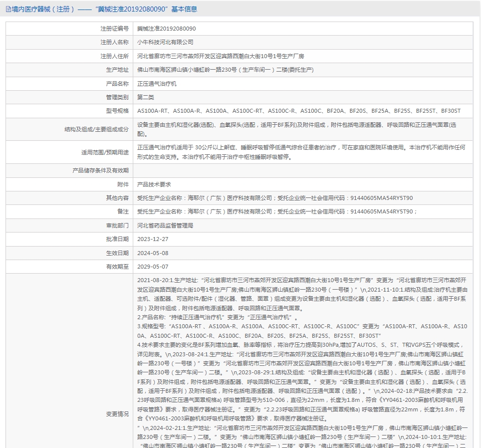Select product name 正压通气治疗机
481x448 pixels.
(157, 84)
